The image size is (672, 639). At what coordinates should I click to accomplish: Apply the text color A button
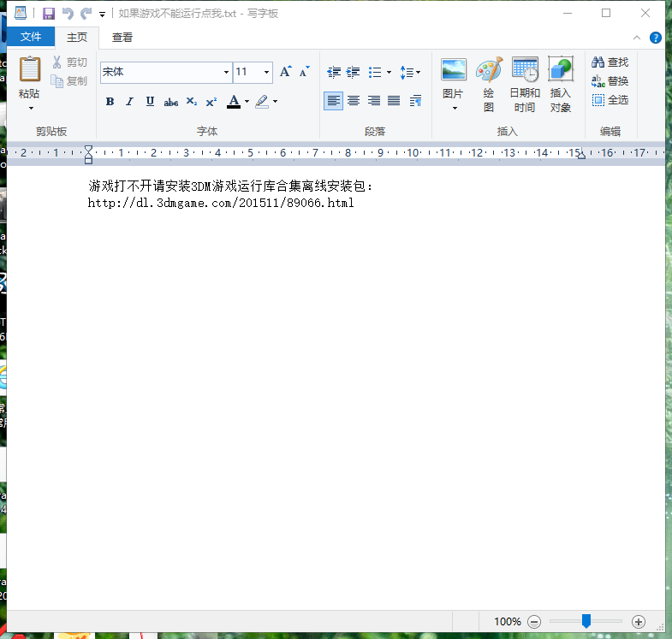click(x=234, y=102)
